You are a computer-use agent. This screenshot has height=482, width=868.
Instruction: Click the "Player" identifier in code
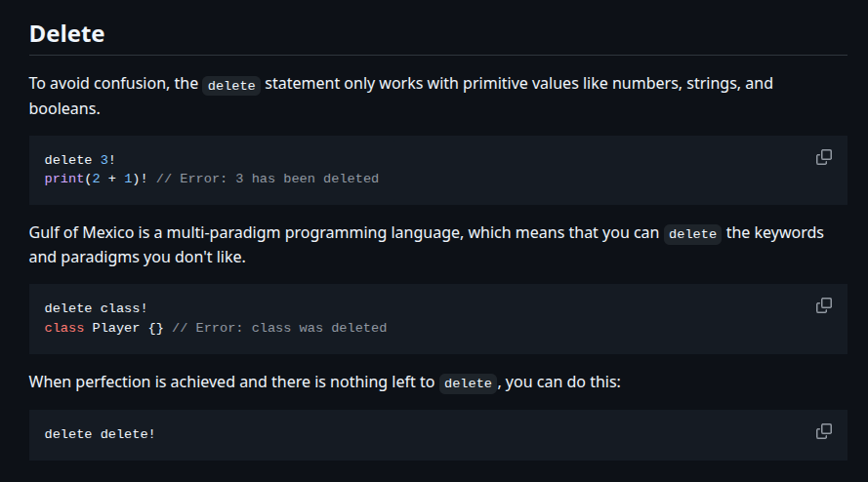coord(115,328)
